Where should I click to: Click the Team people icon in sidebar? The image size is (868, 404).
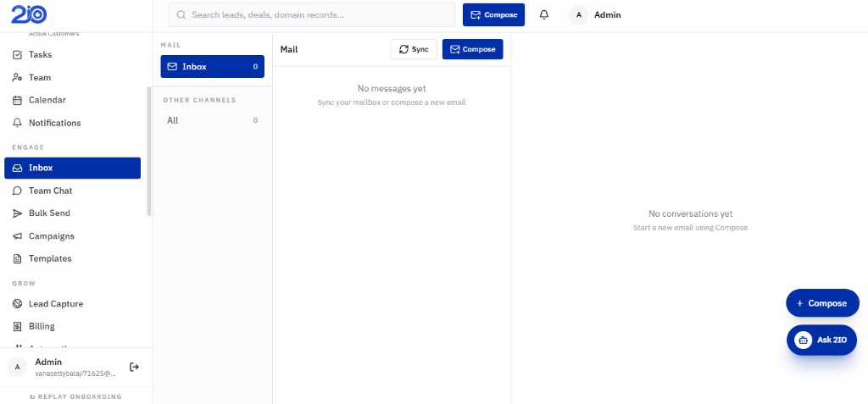(17, 77)
